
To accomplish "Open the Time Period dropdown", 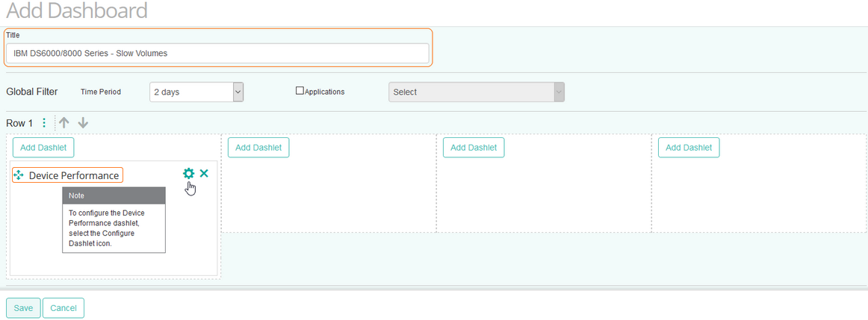I will [x=196, y=92].
